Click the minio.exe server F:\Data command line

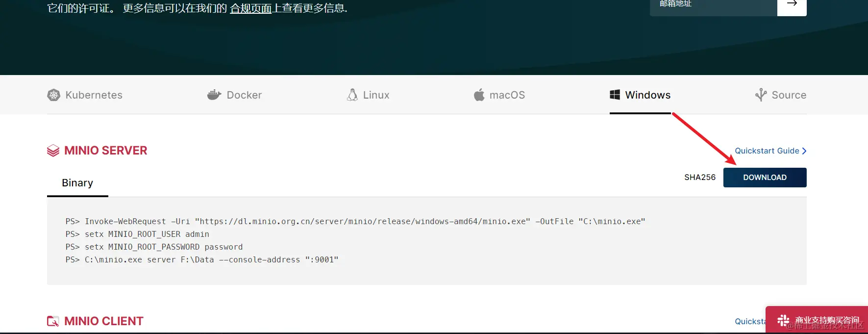(202, 260)
